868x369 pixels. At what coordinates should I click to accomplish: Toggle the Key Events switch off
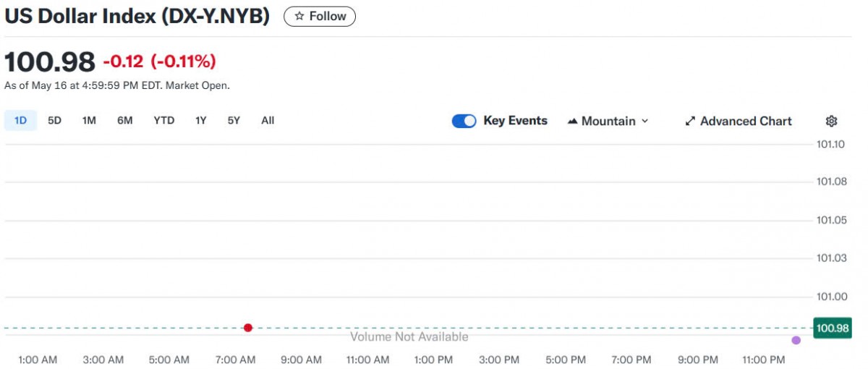pos(464,121)
